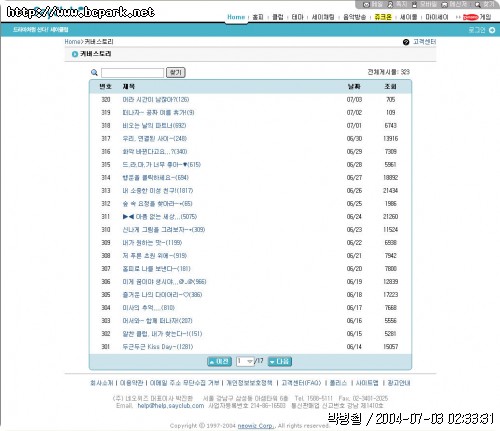Open post number 306 title link

[164, 282]
